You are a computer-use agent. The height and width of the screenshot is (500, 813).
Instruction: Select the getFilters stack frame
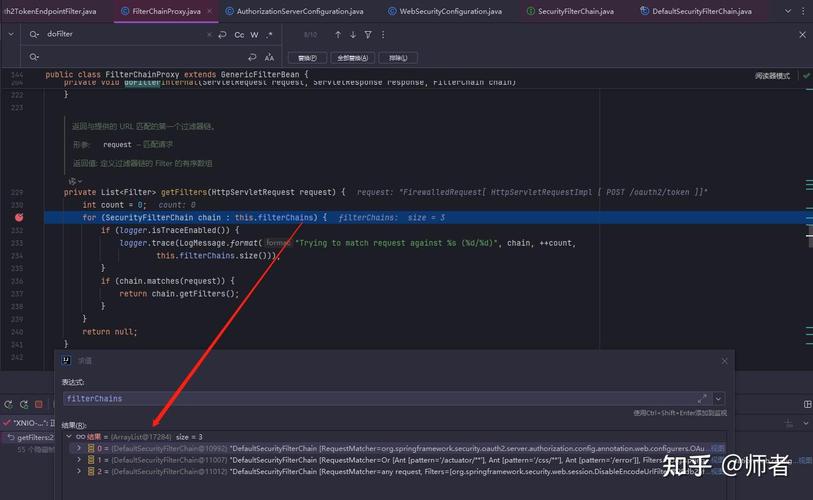(x=30, y=437)
